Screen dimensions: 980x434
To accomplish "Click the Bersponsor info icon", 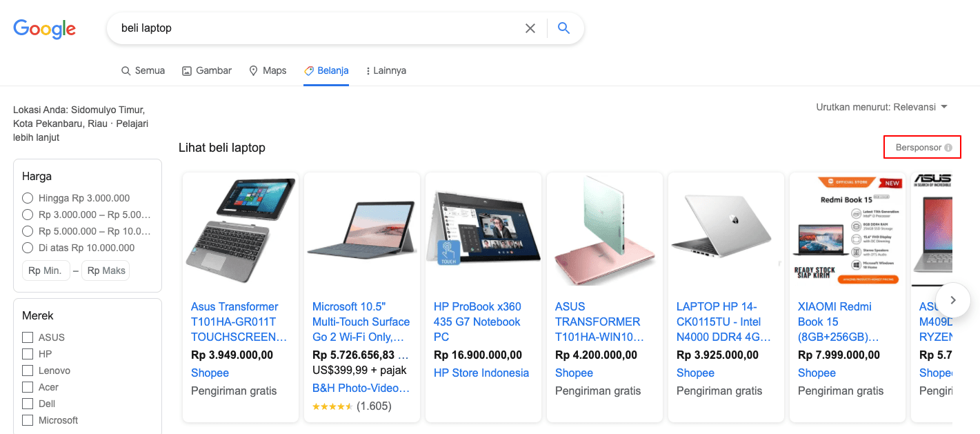I will click(948, 148).
